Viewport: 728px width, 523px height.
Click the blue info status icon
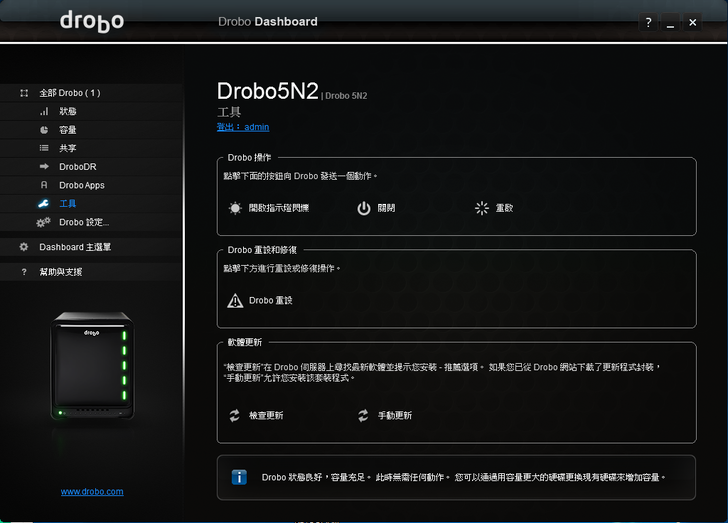[x=239, y=477]
